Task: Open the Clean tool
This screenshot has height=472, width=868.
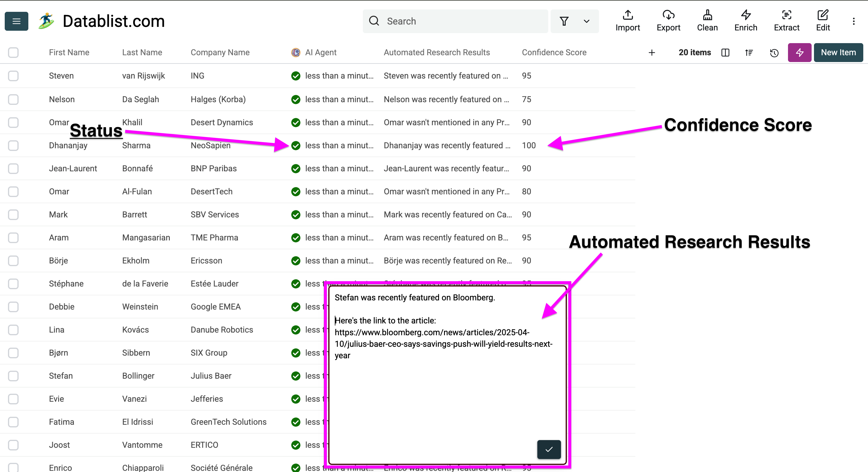Action: pos(707,21)
